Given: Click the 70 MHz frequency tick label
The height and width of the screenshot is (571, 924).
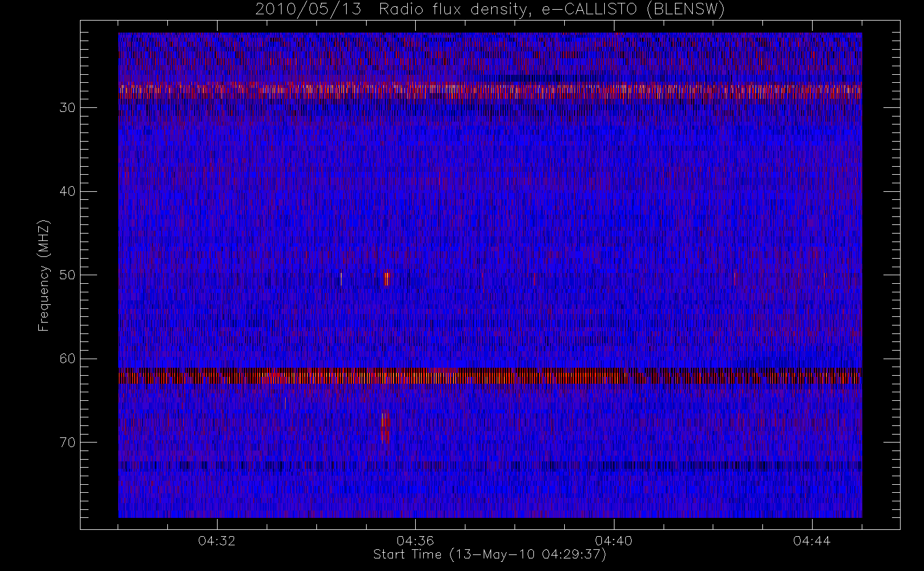Looking at the screenshot, I should pos(67,443).
